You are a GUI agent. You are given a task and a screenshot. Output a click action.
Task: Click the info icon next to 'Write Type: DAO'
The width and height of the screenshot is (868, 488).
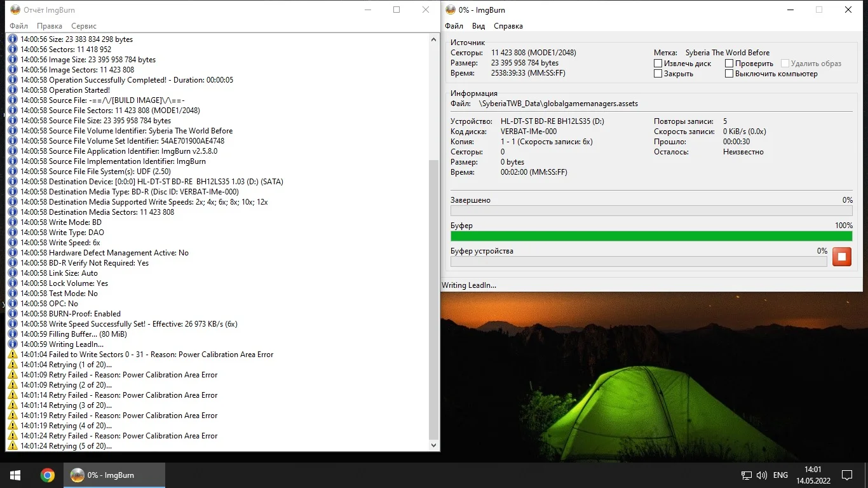click(x=13, y=233)
